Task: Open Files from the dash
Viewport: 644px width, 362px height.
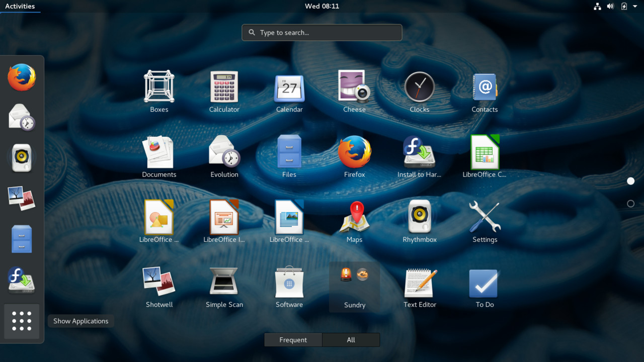Action: click(x=22, y=239)
